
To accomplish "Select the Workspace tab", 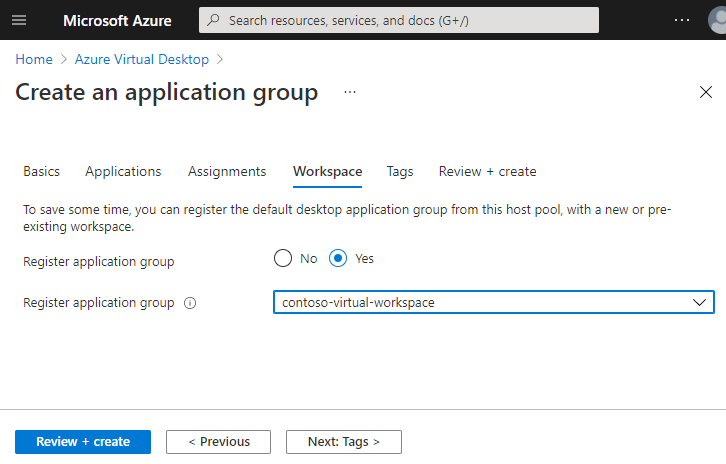I will pos(327,171).
